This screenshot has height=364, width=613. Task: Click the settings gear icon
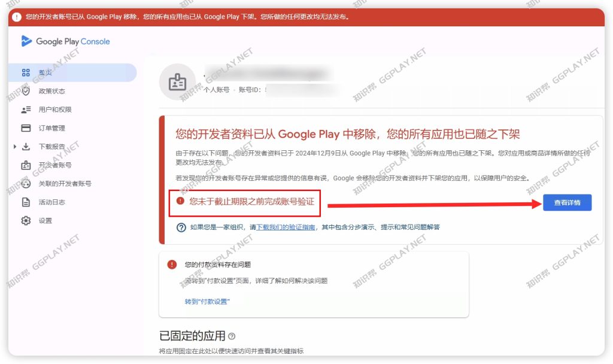coord(26,220)
